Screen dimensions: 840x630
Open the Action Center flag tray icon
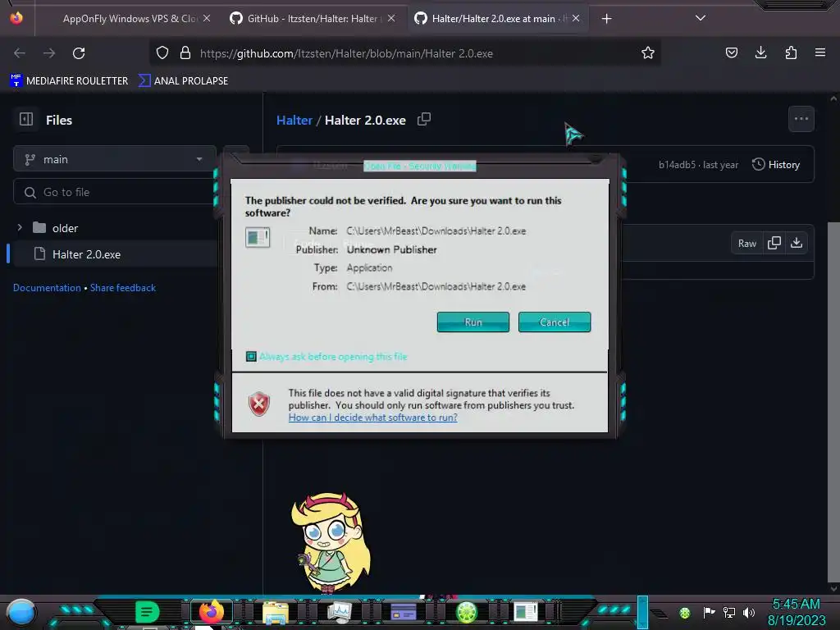click(x=709, y=612)
